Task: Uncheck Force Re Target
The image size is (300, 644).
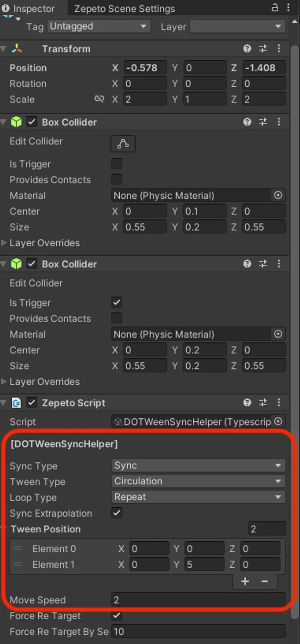Action: click(x=117, y=615)
